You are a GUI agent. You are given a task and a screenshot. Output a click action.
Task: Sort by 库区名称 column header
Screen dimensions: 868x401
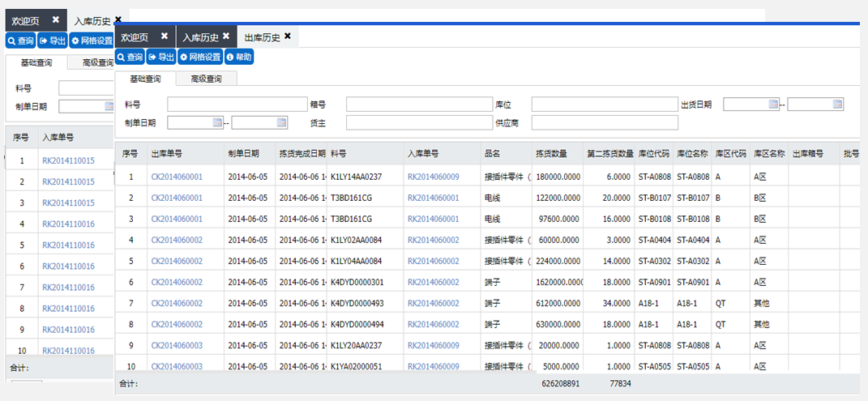tap(769, 153)
